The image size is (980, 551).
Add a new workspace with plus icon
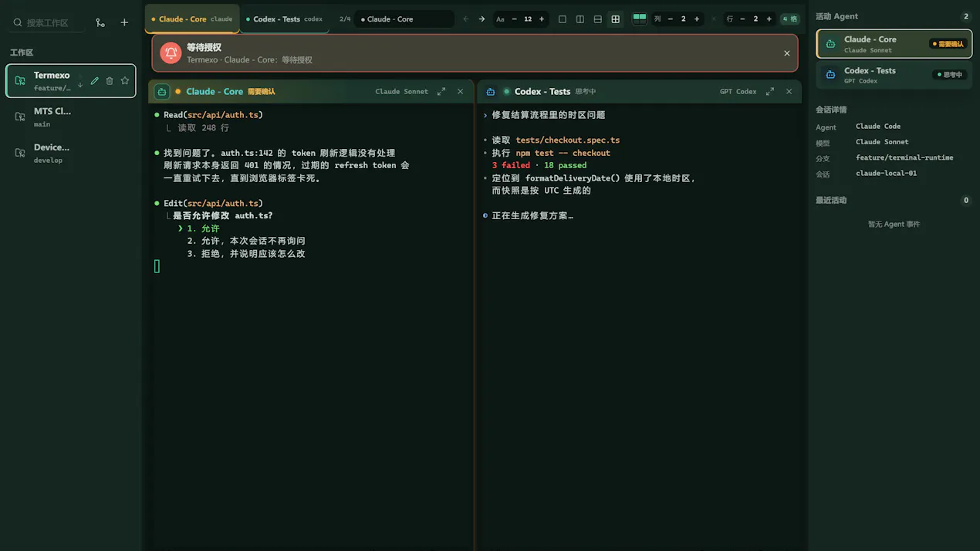pos(124,22)
